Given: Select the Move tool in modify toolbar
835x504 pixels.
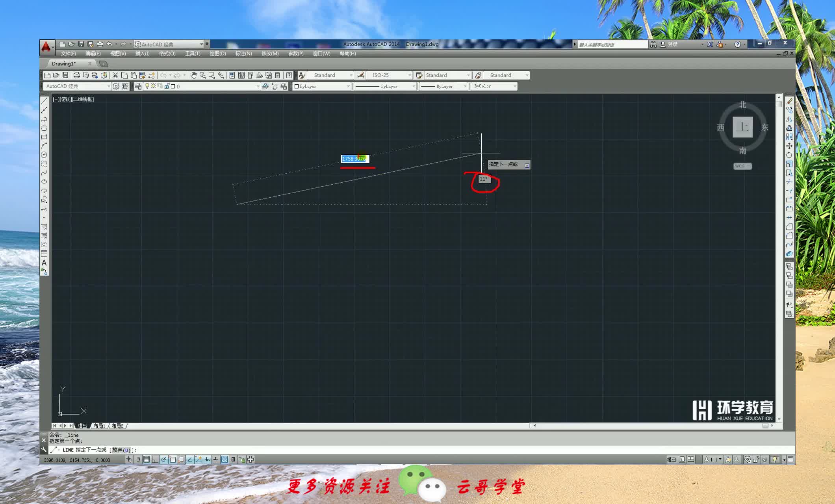Looking at the screenshot, I should click(x=789, y=146).
